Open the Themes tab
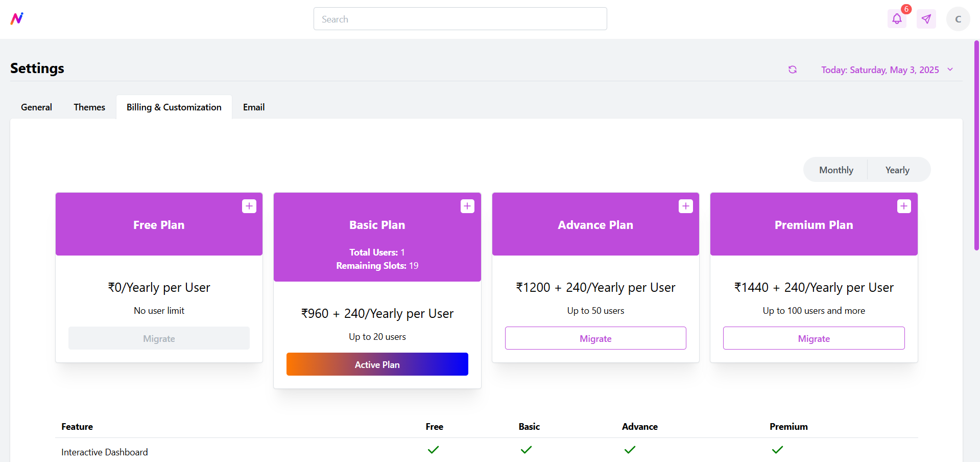The width and height of the screenshot is (980, 462). [89, 107]
